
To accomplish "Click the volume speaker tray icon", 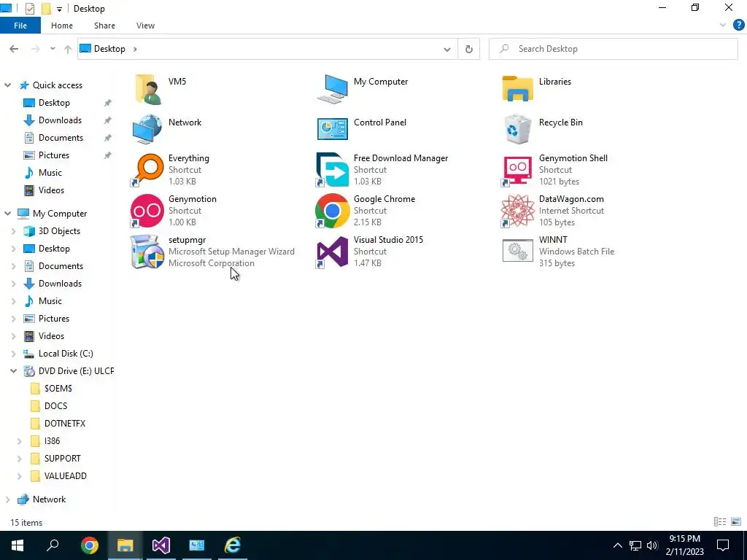I will point(652,545).
